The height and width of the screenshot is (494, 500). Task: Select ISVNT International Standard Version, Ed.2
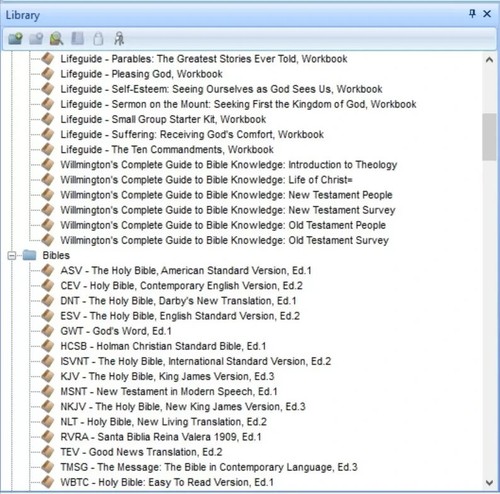[196, 361]
